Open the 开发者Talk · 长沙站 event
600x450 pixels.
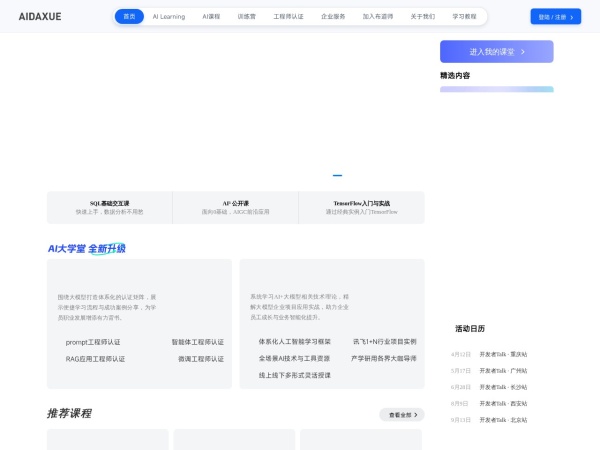503,387
